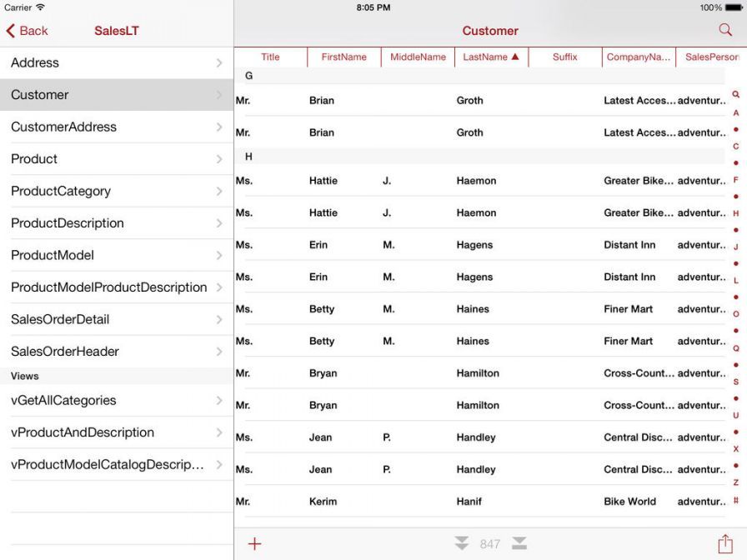
Task: Tap the load-all arrow right of 847
Action: coord(519,544)
